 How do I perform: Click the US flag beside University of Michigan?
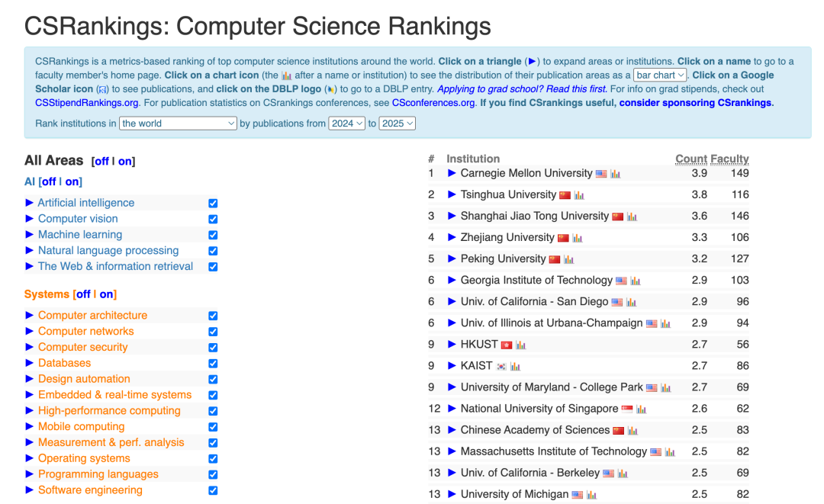[x=577, y=495]
